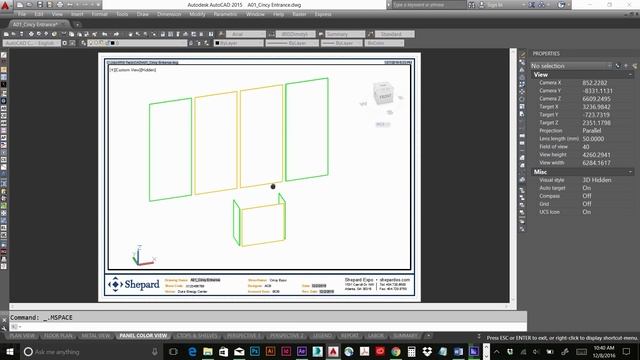Toggle Compass value Off in Properties
Viewport: 640px width, 360px height.
(587, 196)
